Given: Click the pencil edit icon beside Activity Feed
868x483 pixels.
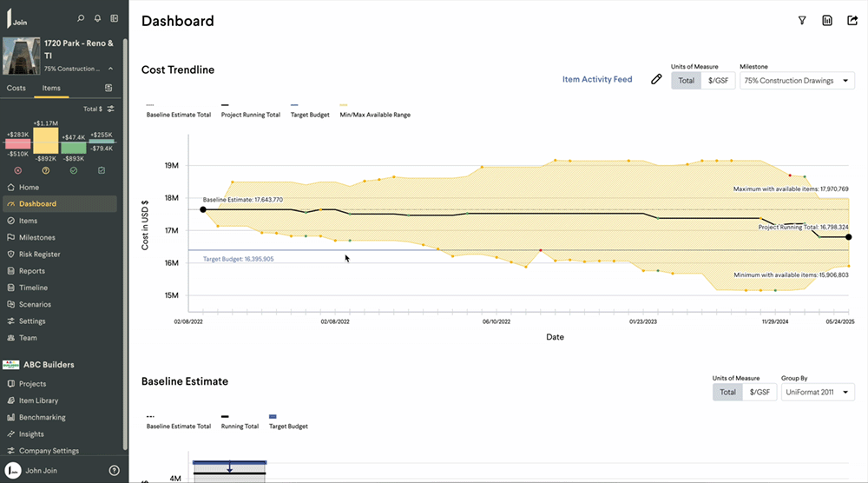Looking at the screenshot, I should pos(656,80).
